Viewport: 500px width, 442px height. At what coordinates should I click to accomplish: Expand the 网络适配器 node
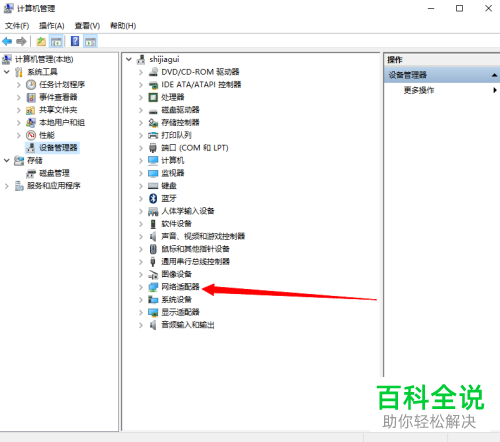[141, 287]
